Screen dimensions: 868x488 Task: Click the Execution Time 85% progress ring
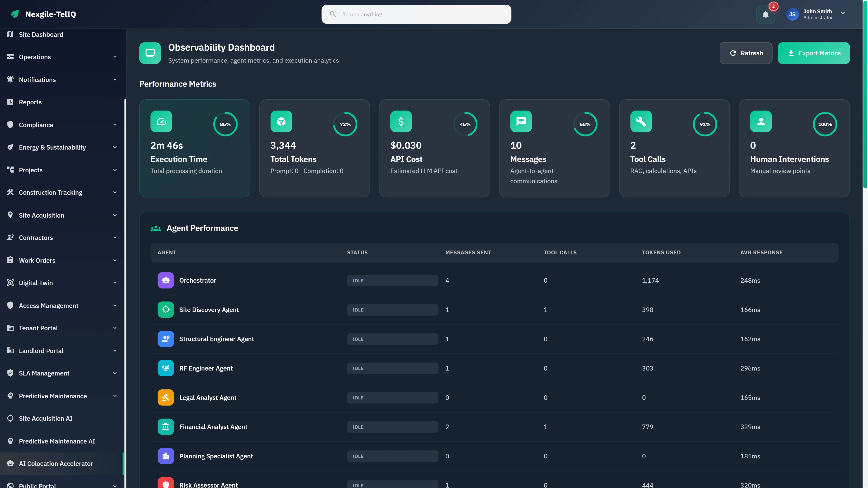tap(225, 124)
